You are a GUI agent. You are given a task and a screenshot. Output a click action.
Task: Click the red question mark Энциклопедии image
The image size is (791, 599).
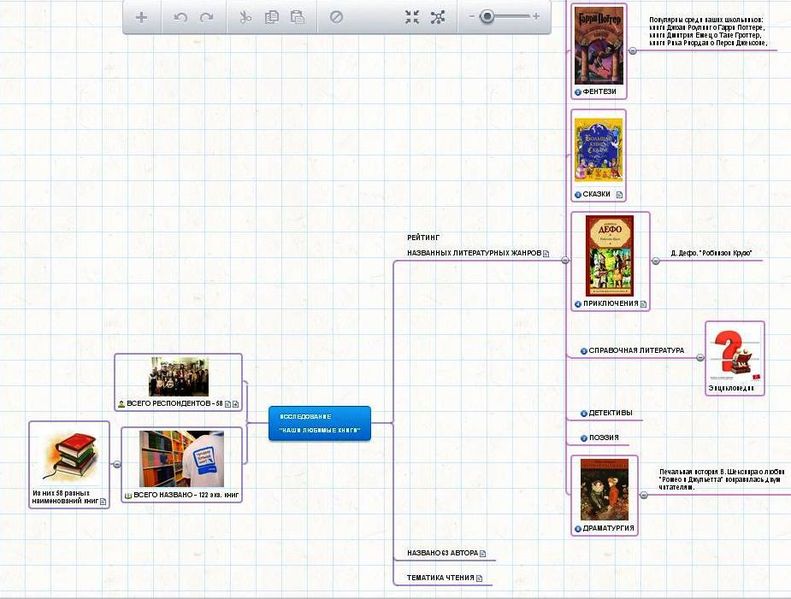pos(734,355)
